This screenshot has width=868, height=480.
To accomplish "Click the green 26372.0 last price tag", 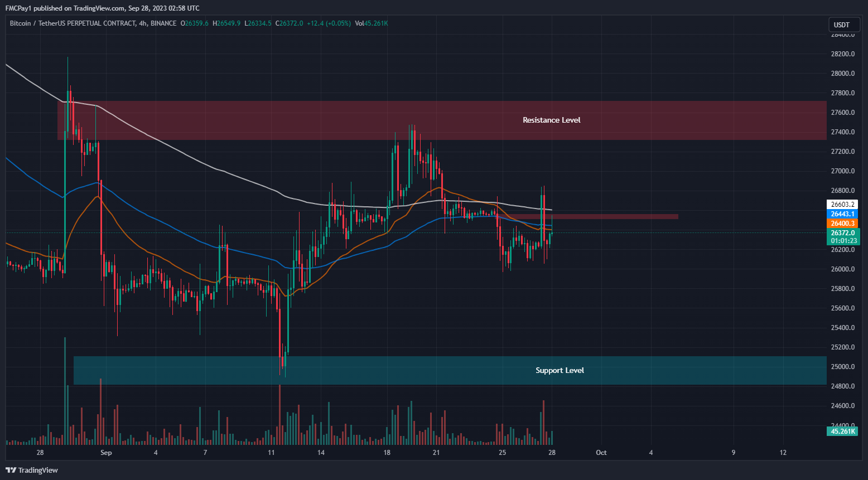I will click(843, 233).
